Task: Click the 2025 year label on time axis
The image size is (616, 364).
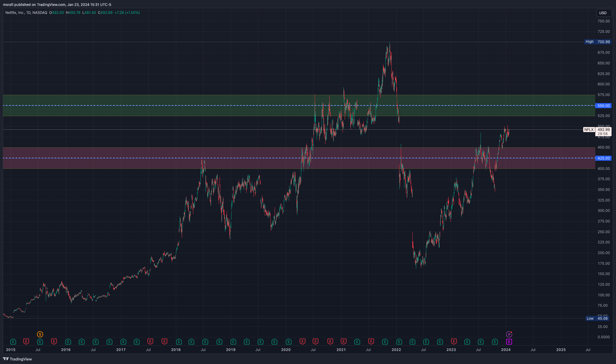Action: point(561,350)
